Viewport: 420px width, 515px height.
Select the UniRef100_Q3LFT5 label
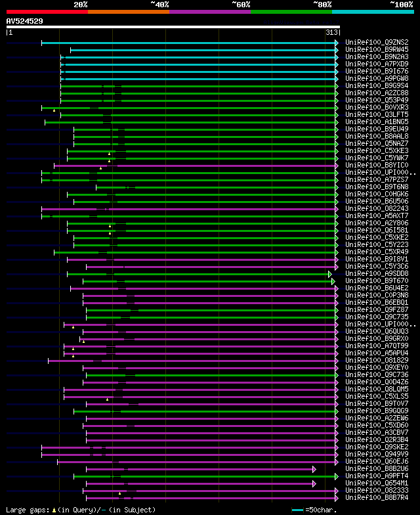click(377, 114)
